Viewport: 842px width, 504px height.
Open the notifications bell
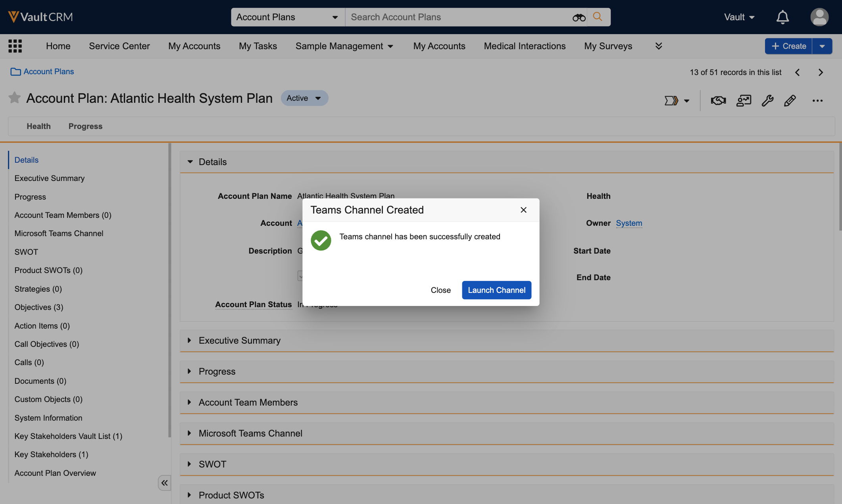[782, 17]
